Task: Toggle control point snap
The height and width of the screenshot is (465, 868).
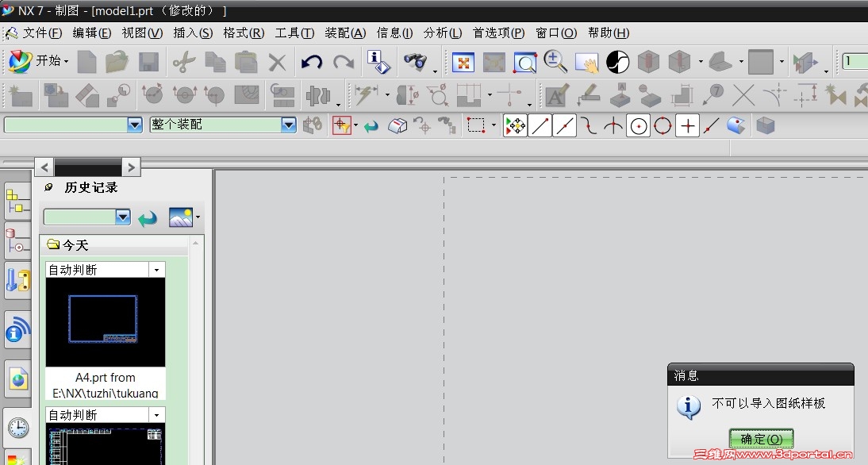Action: point(589,125)
